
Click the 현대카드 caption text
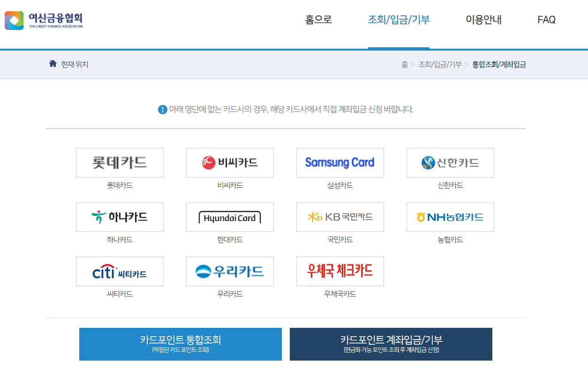click(x=230, y=240)
